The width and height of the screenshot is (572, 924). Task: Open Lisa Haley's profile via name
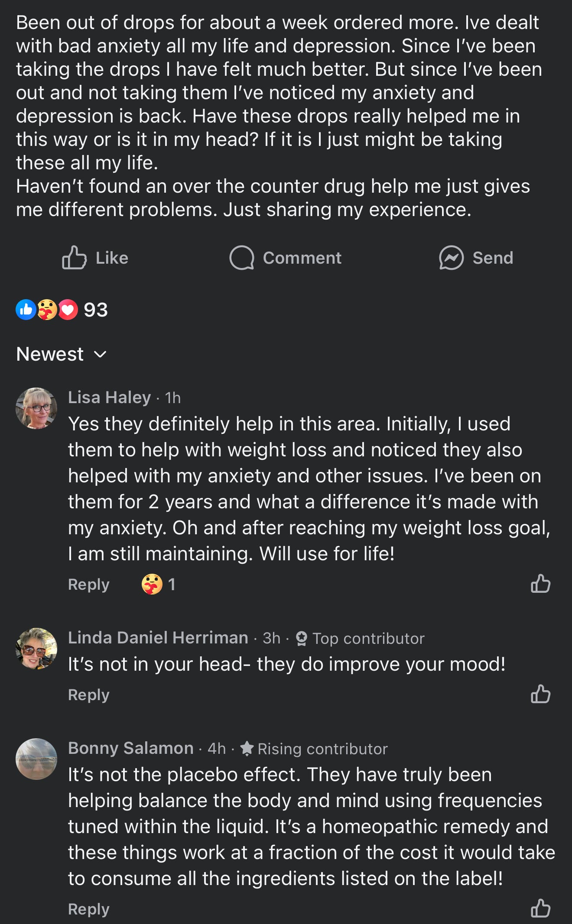[x=109, y=397]
